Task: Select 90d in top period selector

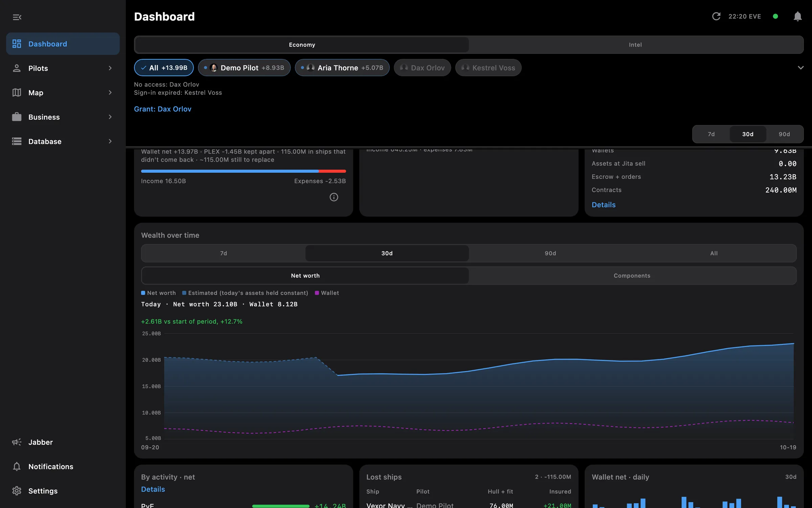Action: point(784,134)
